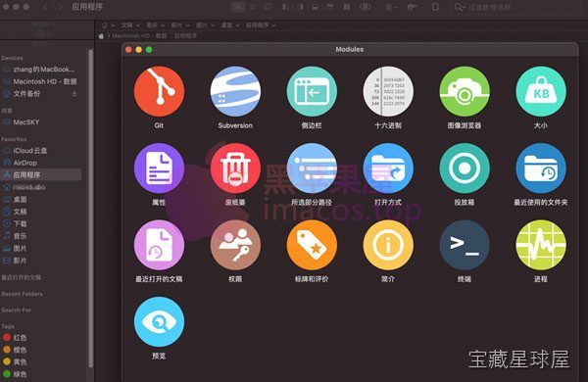Open 桌面 in sidebar Favorites

pos(15,200)
